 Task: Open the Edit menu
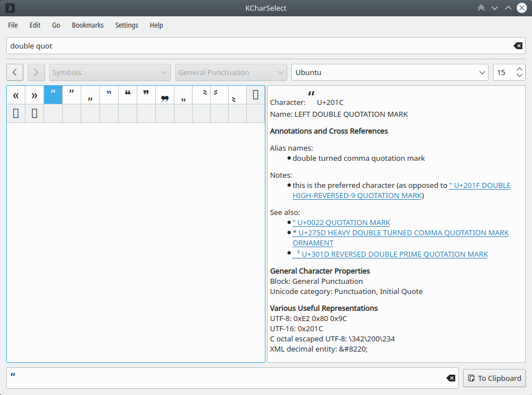point(35,25)
